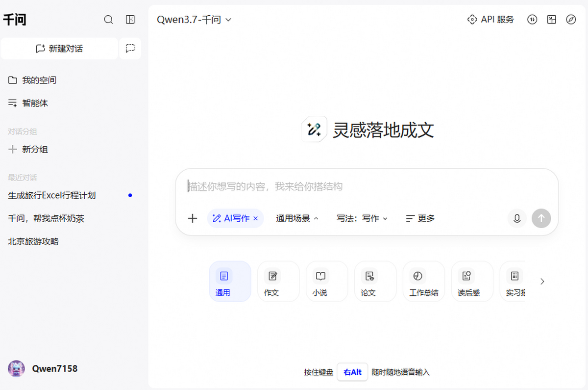
Task: Click the send arrow button
Action: 541,218
